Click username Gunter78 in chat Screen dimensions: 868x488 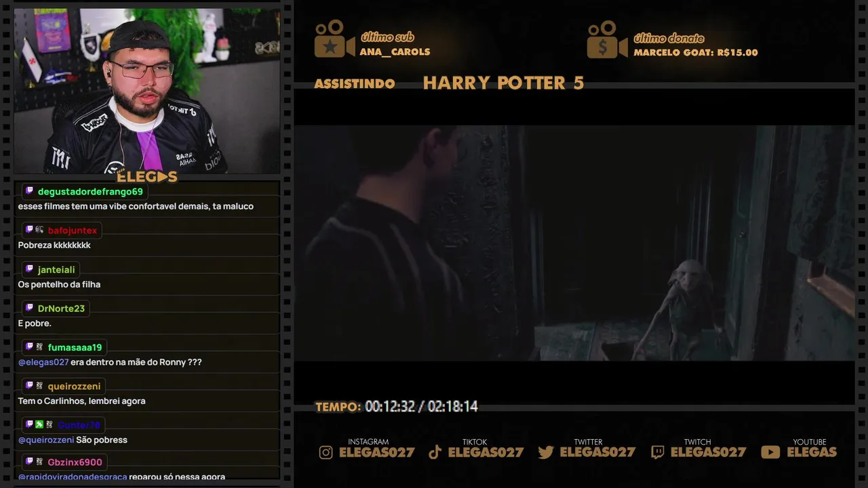(79, 425)
